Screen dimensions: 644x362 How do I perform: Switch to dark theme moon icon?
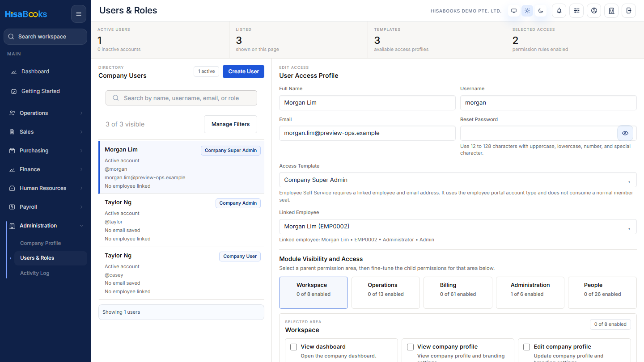[x=541, y=11]
